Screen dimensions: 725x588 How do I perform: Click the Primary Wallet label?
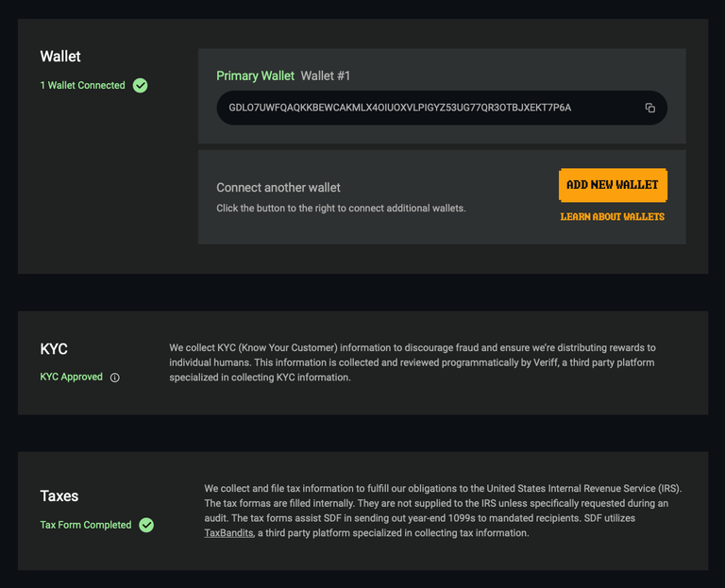tap(255, 76)
